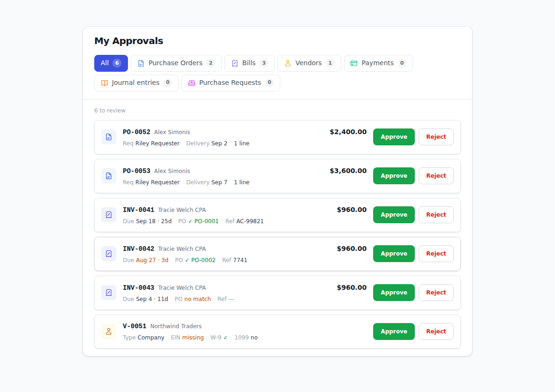The image size is (555, 392).
Task: Click the Vendors tab person icon
Action: point(288,63)
